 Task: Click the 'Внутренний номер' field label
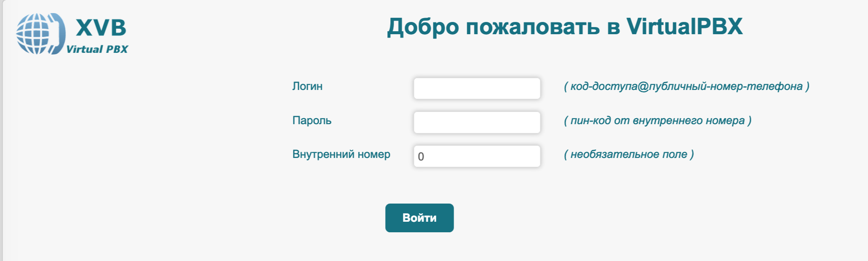point(341,154)
